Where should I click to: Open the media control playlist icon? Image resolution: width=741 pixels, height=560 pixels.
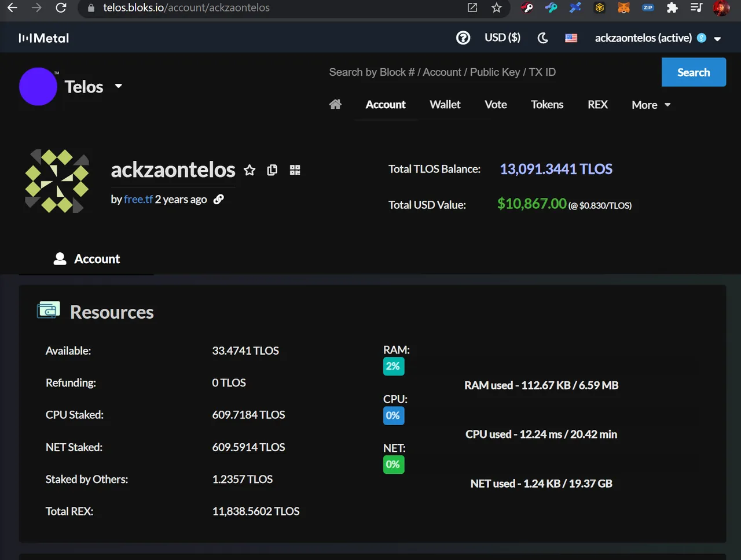point(696,8)
